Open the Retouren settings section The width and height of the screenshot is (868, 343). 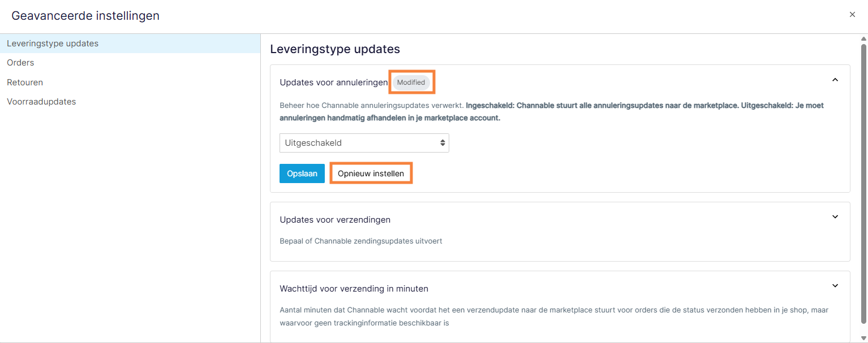click(24, 82)
